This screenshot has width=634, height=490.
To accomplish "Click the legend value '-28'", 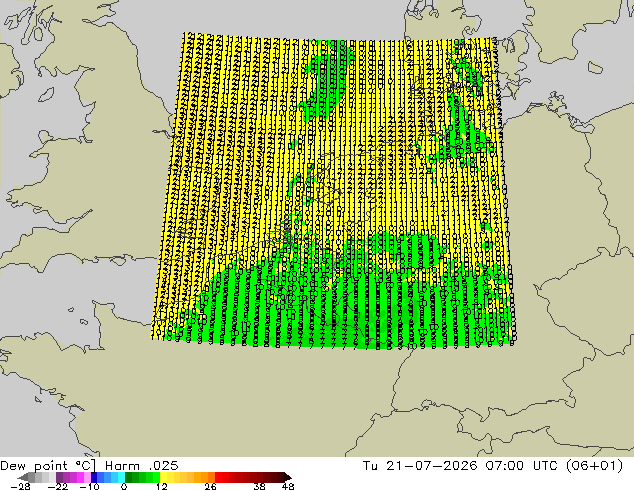I will point(20,486).
